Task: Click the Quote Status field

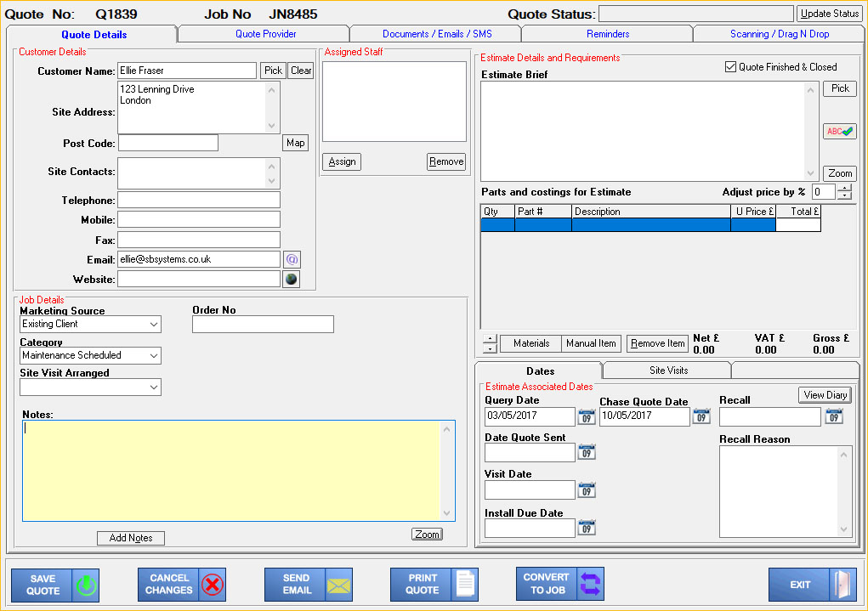Action: 695,14
